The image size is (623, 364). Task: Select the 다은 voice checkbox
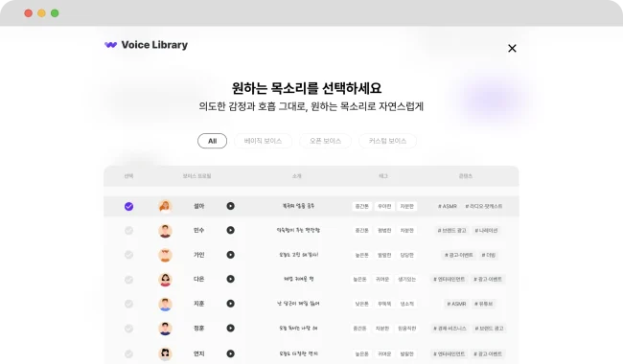tap(128, 280)
